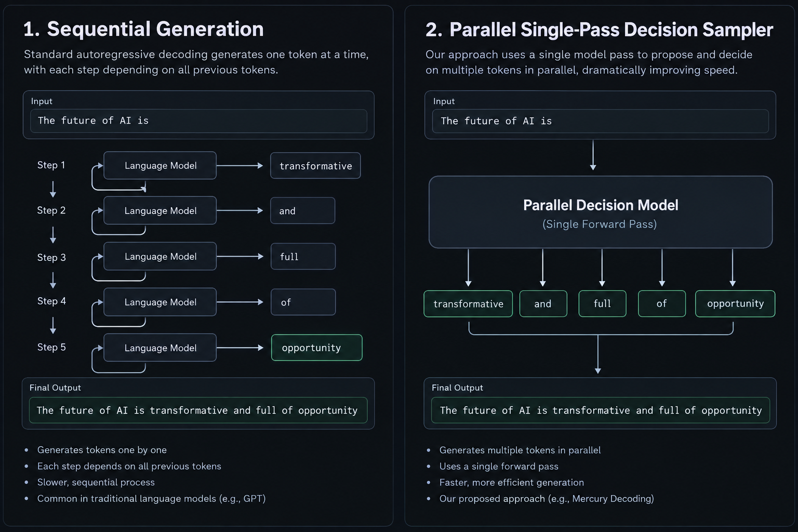Click the 'and' token under Parallel Decision Model

543,303
